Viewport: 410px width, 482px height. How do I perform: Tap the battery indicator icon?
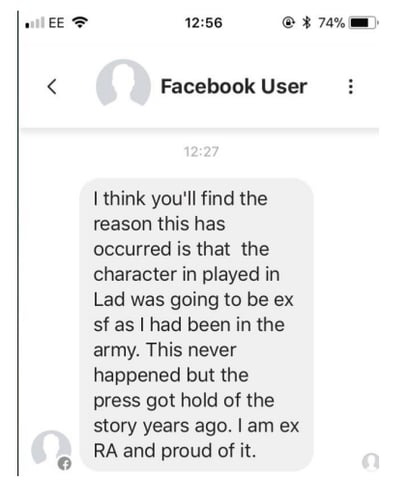point(363,23)
